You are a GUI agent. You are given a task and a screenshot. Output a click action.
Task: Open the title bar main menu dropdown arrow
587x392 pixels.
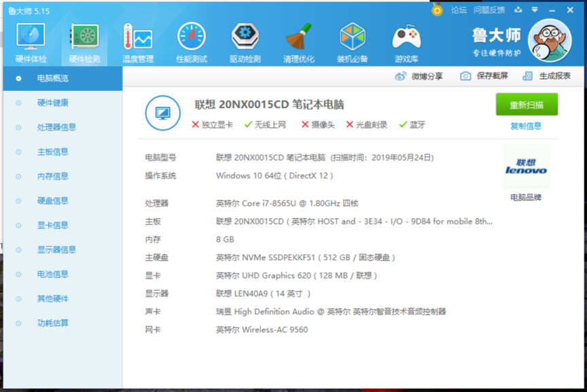click(535, 10)
